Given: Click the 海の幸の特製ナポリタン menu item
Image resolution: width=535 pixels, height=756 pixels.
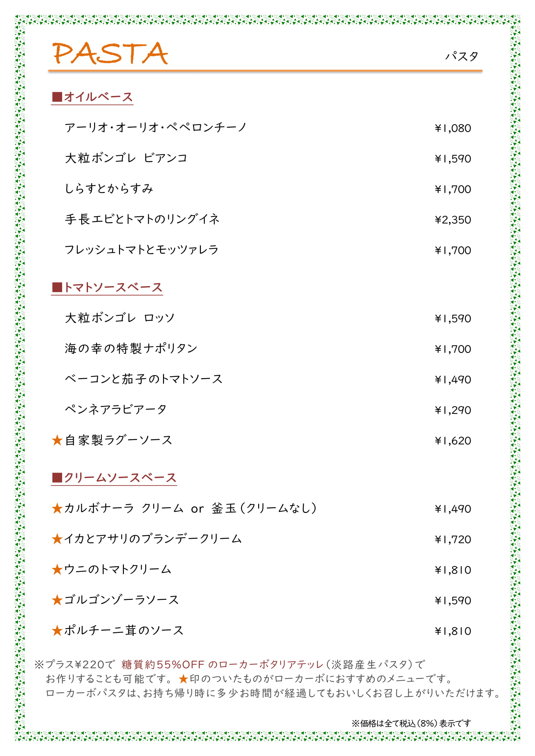Looking at the screenshot, I should point(131,348).
